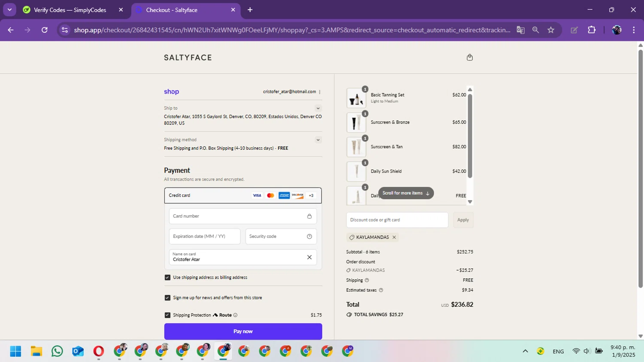The height and width of the screenshot is (362, 644).
Task: Click the Mastercard logo
Action: (270, 195)
